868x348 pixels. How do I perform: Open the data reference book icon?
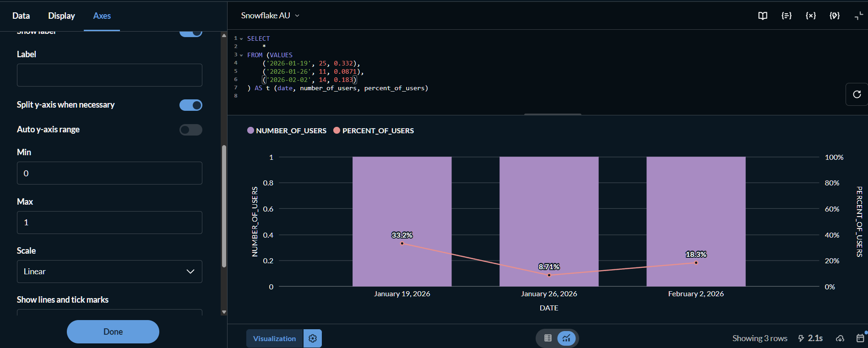tap(763, 16)
